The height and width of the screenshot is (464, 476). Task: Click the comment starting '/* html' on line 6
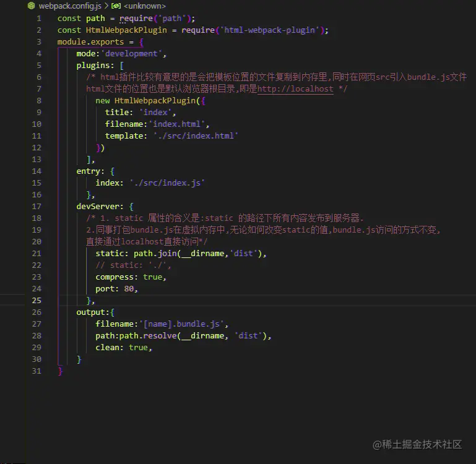pyautogui.click(x=276, y=77)
